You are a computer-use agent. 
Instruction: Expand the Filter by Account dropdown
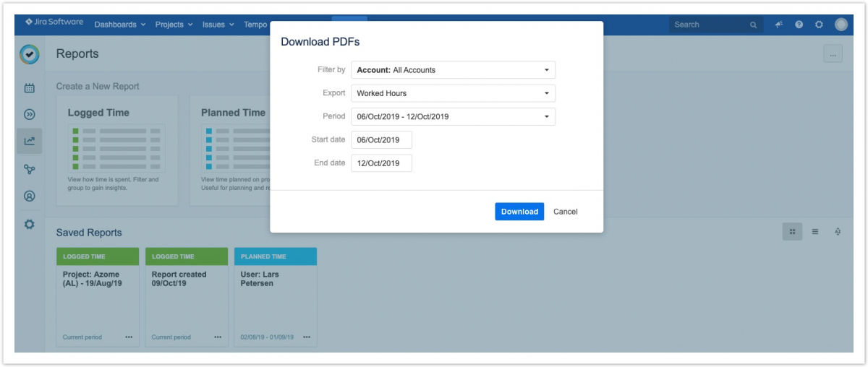[x=453, y=70]
